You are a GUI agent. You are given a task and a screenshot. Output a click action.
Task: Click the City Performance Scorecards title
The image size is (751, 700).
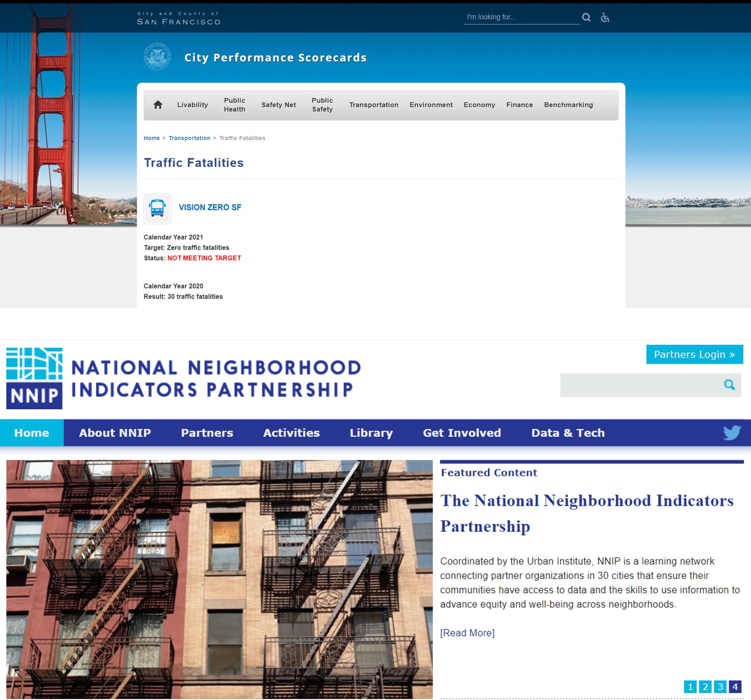pos(275,58)
